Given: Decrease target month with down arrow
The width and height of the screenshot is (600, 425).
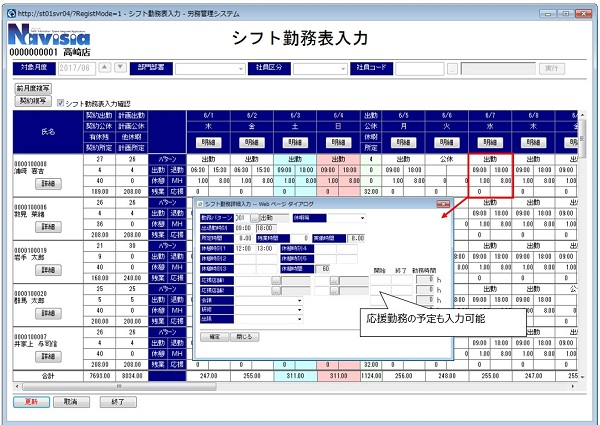Looking at the screenshot, I should click(x=121, y=68).
